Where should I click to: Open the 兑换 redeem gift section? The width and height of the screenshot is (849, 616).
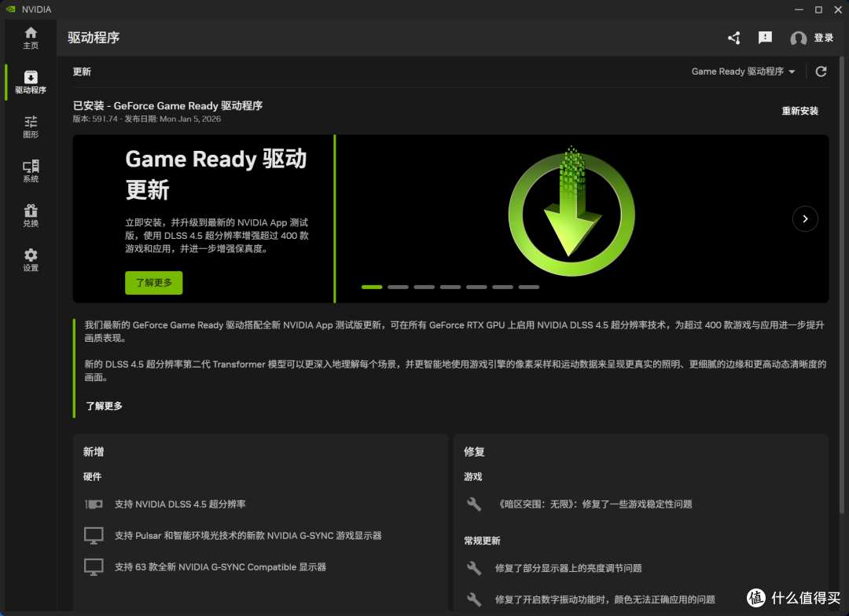[31, 215]
